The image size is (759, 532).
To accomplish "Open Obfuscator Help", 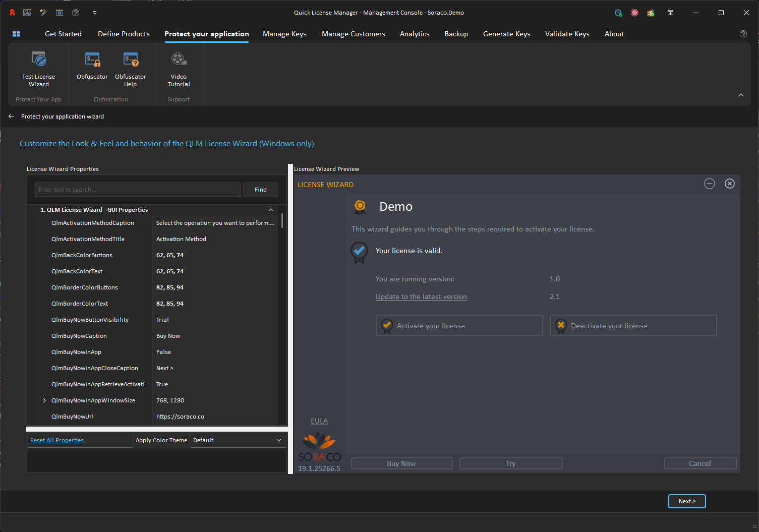I will pyautogui.click(x=131, y=69).
